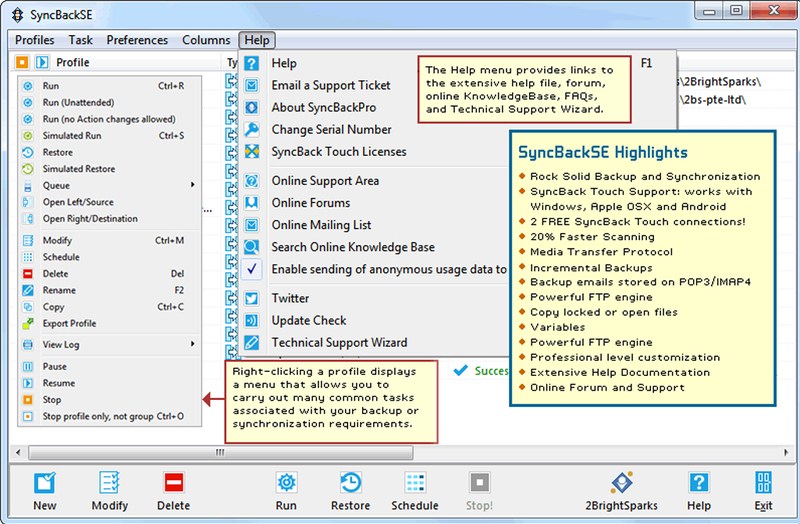Click the horizontal scrollbar left arrow

coord(18,452)
